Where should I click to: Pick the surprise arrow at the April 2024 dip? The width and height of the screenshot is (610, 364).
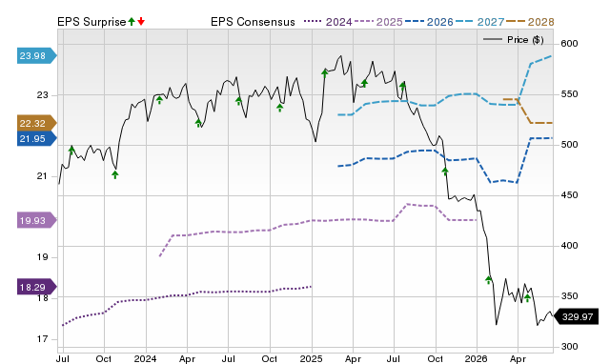(198, 123)
